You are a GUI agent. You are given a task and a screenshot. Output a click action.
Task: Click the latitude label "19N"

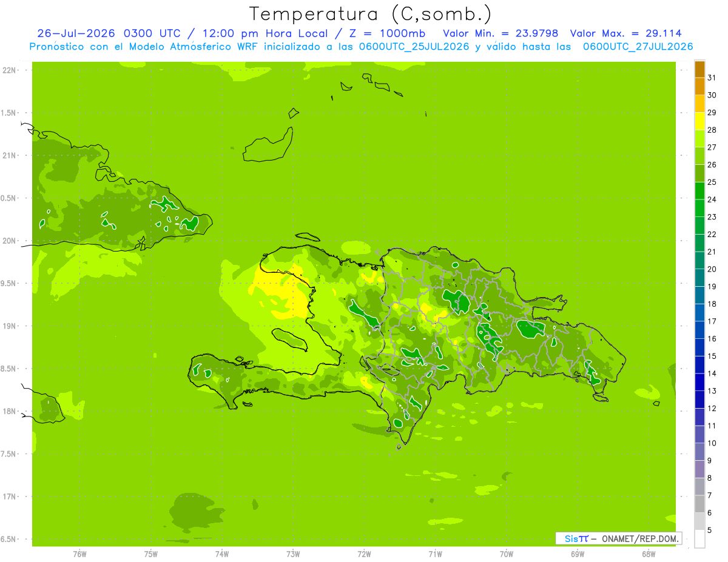point(10,326)
